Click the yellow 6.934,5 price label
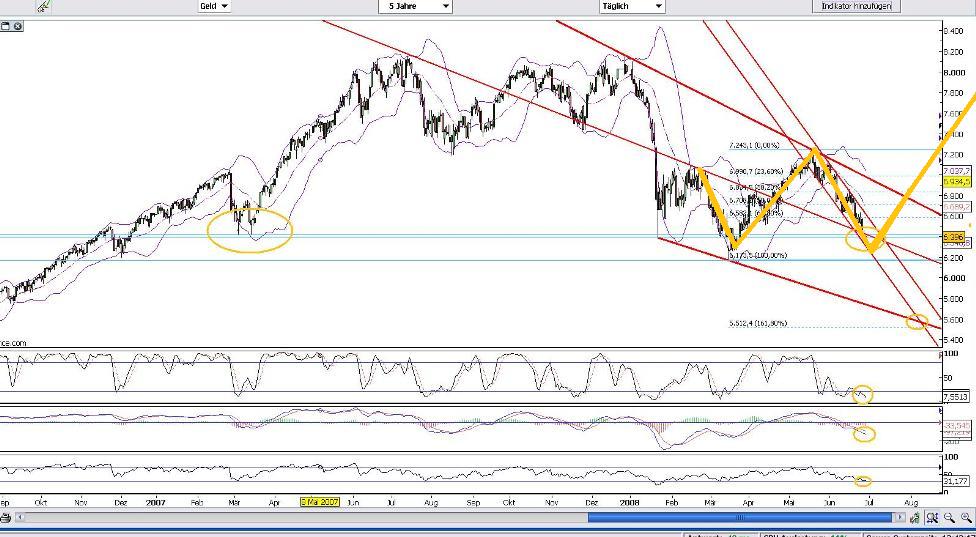 pyautogui.click(x=957, y=181)
